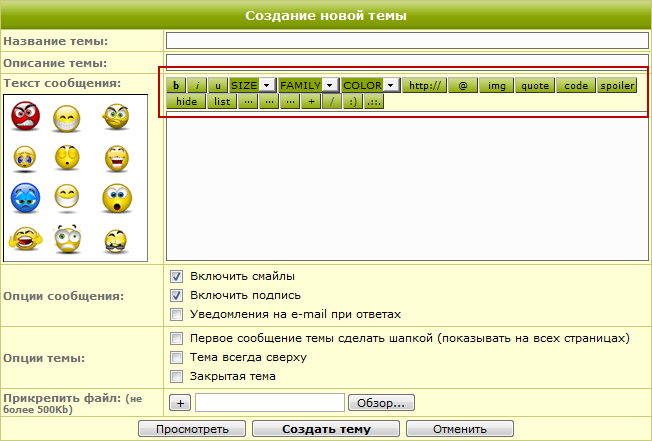Open file browser with 'Обзор...' button
Viewport: 652px width, 441px height.
(x=380, y=403)
